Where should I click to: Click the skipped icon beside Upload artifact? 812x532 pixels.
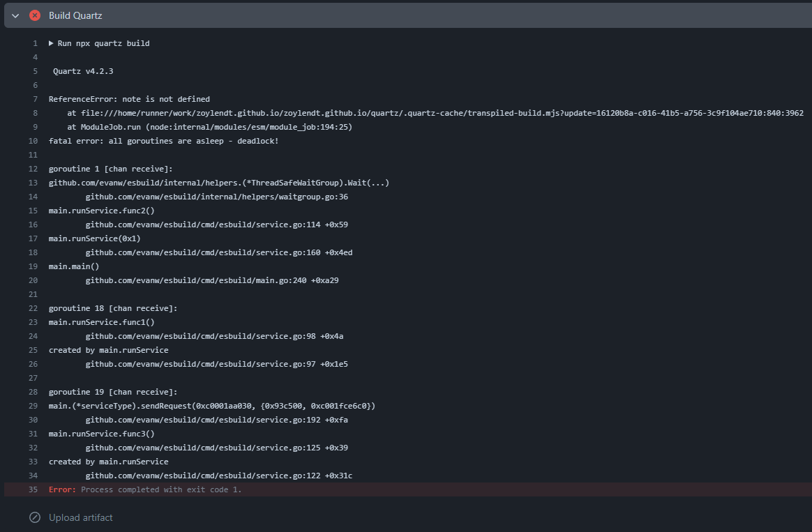(35, 517)
